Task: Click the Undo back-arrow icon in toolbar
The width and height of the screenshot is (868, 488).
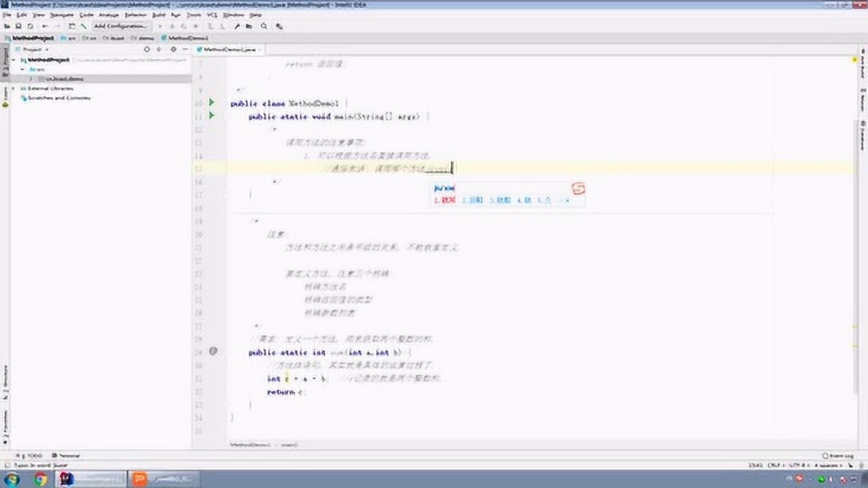Action: [45, 26]
